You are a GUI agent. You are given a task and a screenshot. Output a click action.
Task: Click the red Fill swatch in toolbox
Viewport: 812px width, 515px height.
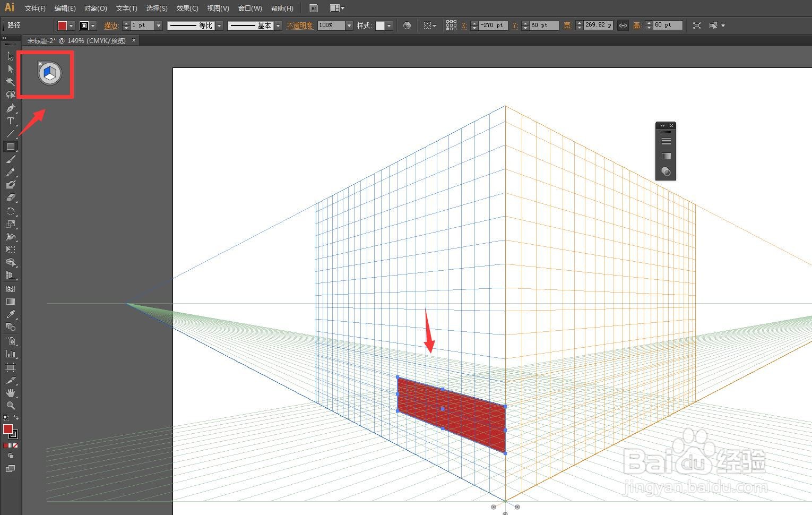7,429
